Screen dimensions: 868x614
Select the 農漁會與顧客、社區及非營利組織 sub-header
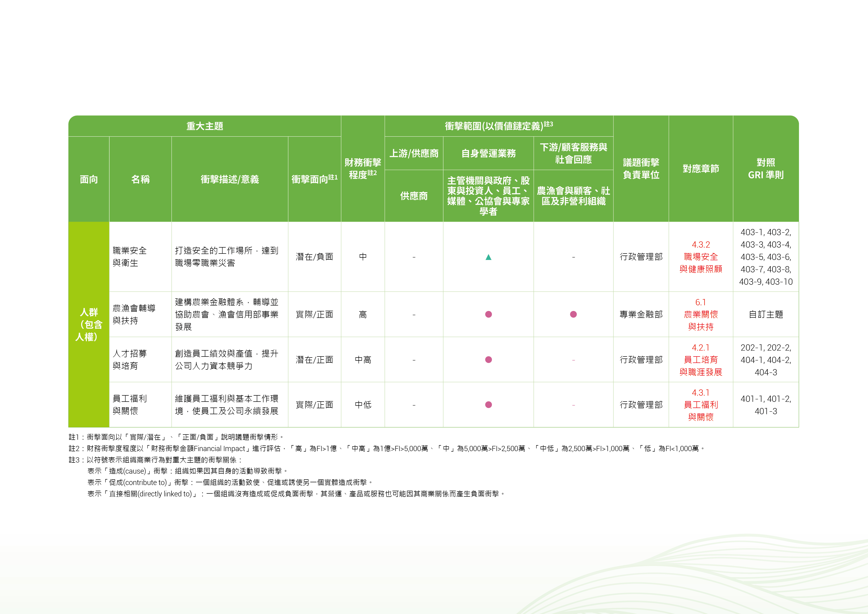[x=573, y=196]
